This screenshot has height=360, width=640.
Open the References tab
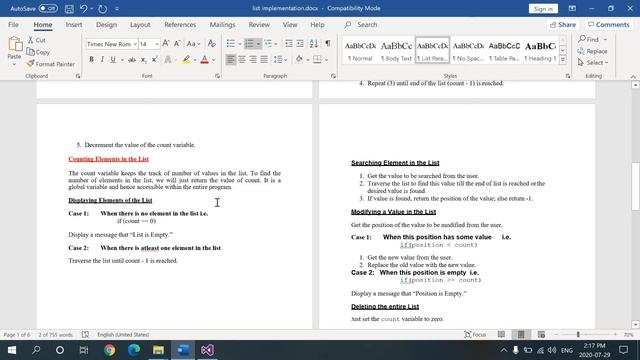tap(180, 24)
